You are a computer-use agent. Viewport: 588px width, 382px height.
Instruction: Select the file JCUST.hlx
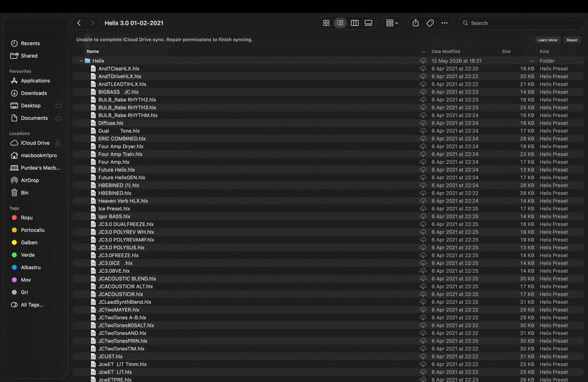click(328, 357)
